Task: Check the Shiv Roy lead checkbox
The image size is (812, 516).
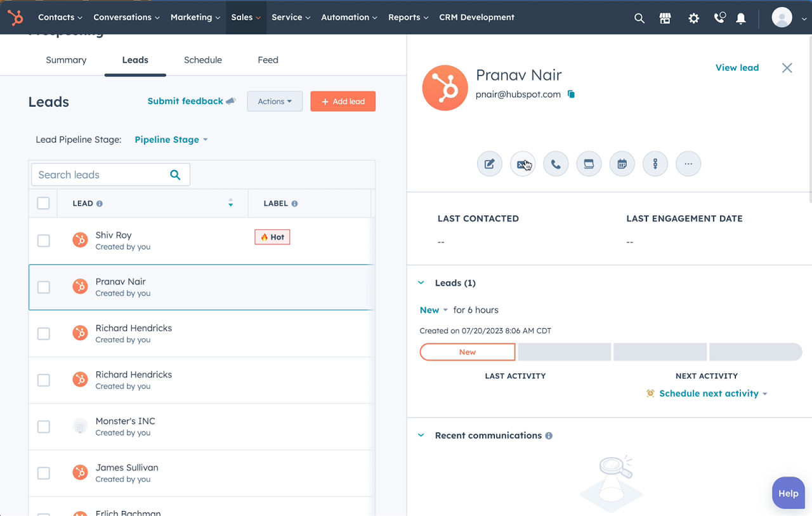Action: click(x=43, y=241)
